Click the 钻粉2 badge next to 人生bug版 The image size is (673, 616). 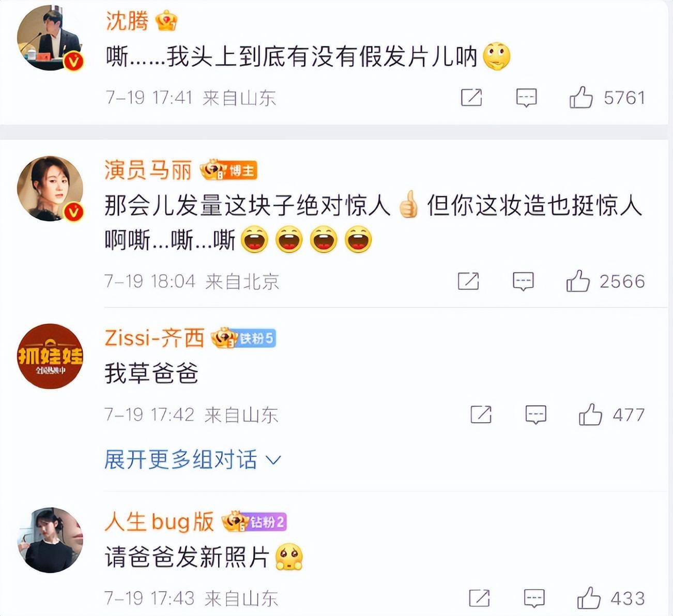tap(266, 522)
